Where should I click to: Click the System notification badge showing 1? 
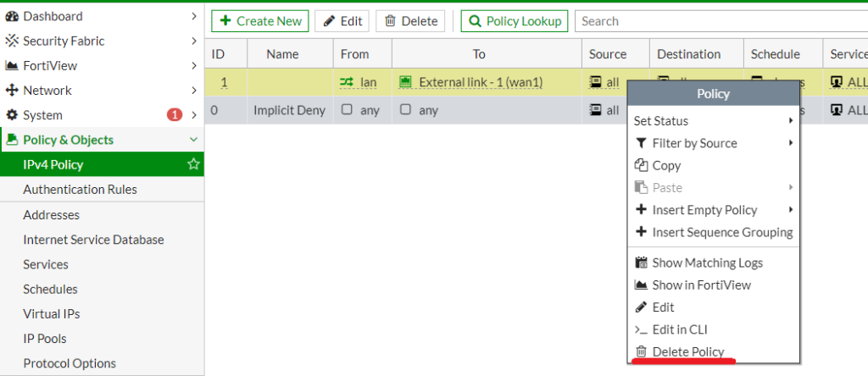pyautogui.click(x=175, y=115)
